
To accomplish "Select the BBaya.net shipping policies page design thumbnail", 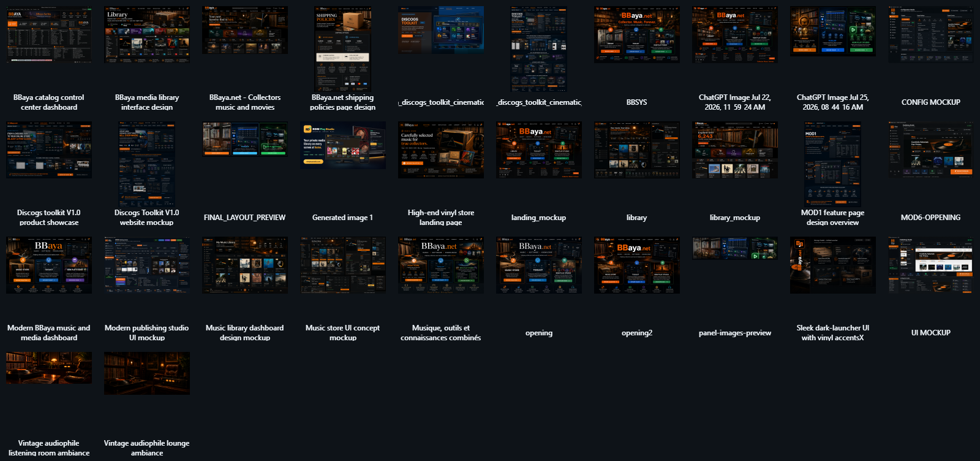I will 343,49.
